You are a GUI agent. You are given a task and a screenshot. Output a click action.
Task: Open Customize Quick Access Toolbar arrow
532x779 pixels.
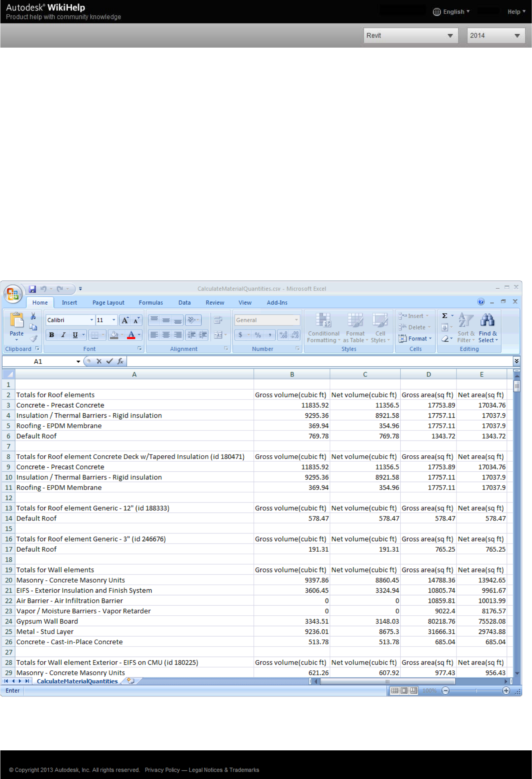click(x=80, y=289)
